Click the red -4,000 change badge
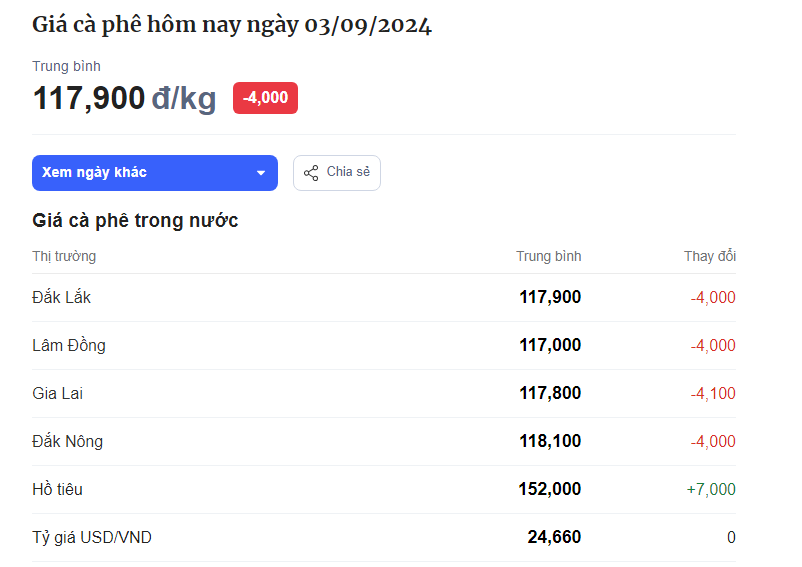This screenshot has height=567, width=802. (x=265, y=98)
